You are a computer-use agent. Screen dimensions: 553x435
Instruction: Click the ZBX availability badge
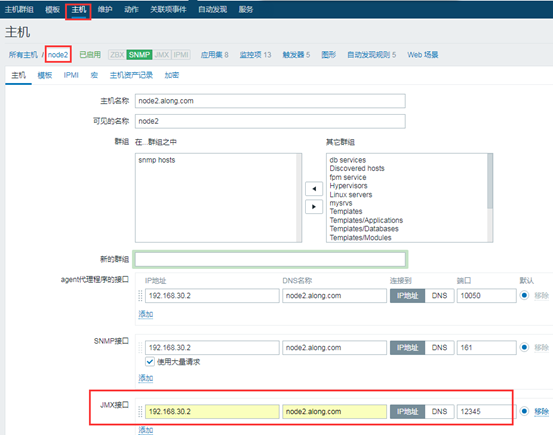coord(117,55)
